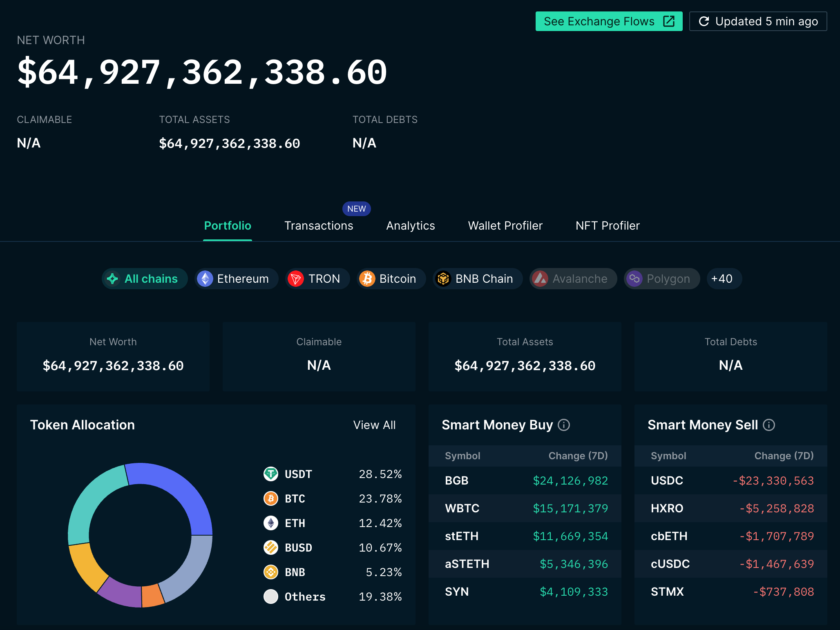840x630 pixels.
Task: Open View All in Token Allocation
Action: [x=374, y=425]
